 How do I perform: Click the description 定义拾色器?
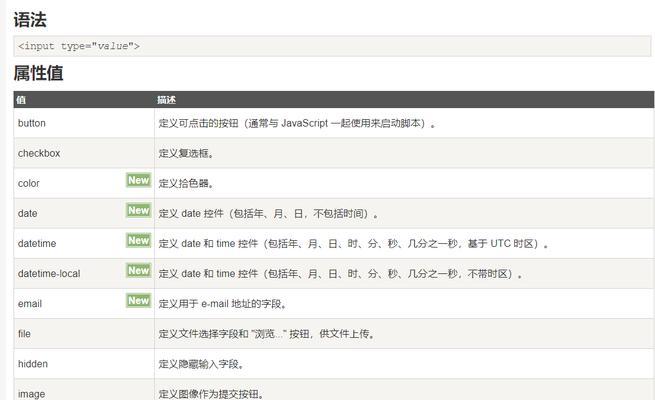coord(186,183)
